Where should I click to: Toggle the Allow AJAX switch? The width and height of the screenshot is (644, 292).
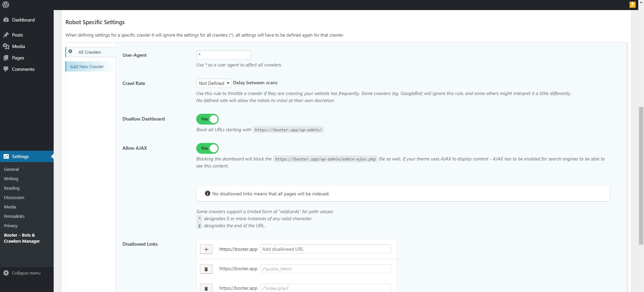pos(207,148)
